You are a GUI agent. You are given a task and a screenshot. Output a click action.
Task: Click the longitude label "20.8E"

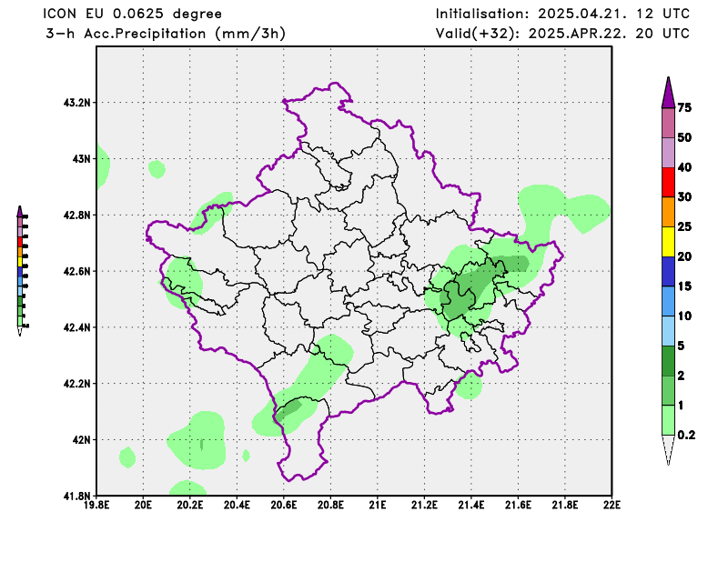pyautogui.click(x=330, y=505)
